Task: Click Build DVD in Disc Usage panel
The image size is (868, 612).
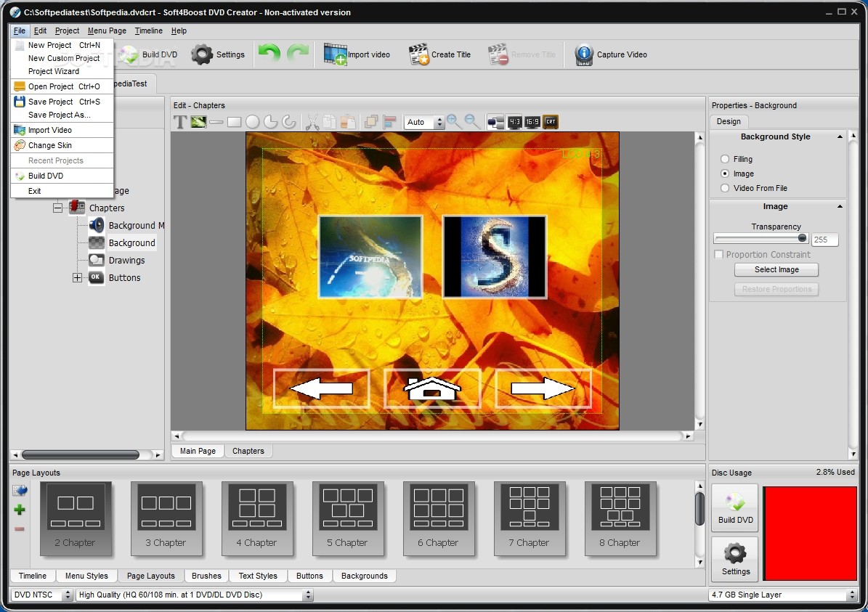Action: (x=735, y=508)
